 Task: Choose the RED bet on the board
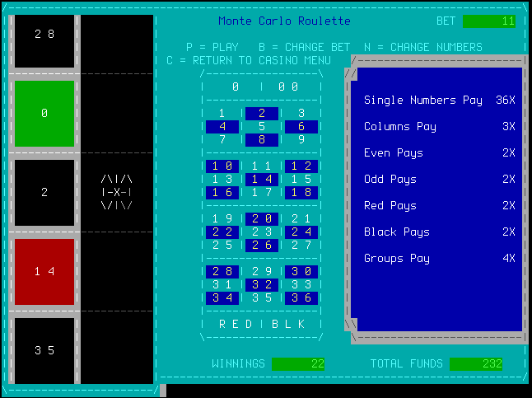pyautogui.click(x=236, y=324)
